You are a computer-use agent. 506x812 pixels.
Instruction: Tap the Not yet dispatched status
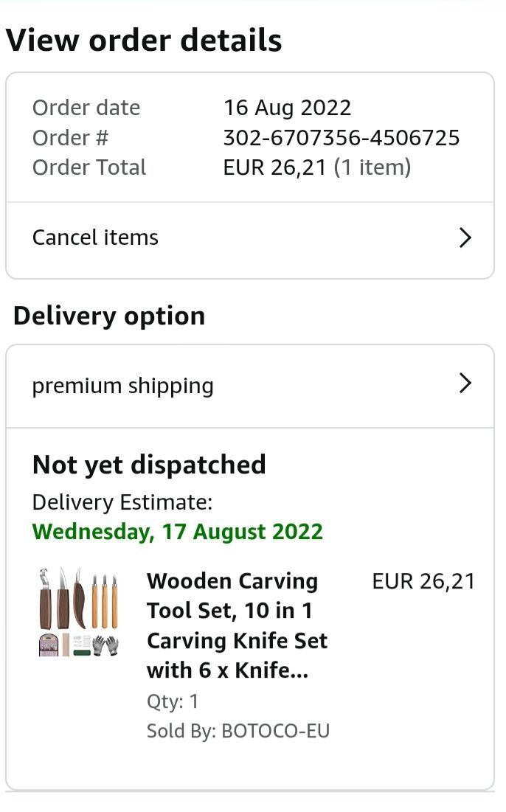(149, 465)
